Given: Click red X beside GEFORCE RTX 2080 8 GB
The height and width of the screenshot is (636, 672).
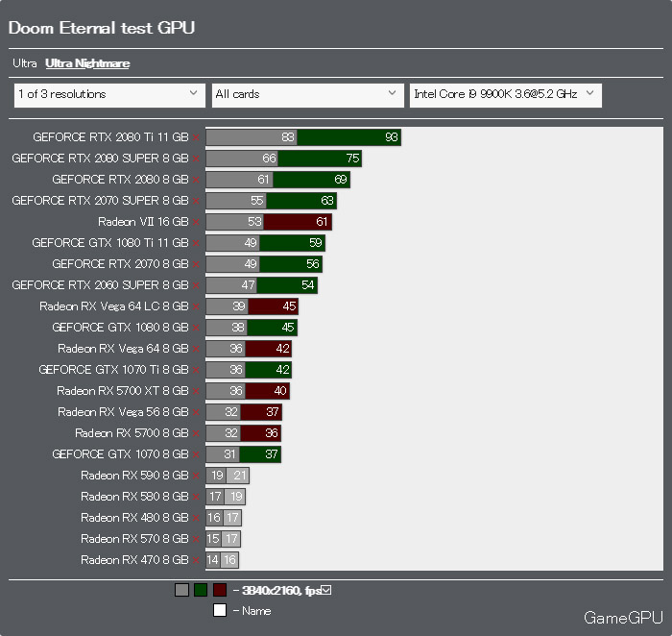Looking at the screenshot, I should pos(196,180).
